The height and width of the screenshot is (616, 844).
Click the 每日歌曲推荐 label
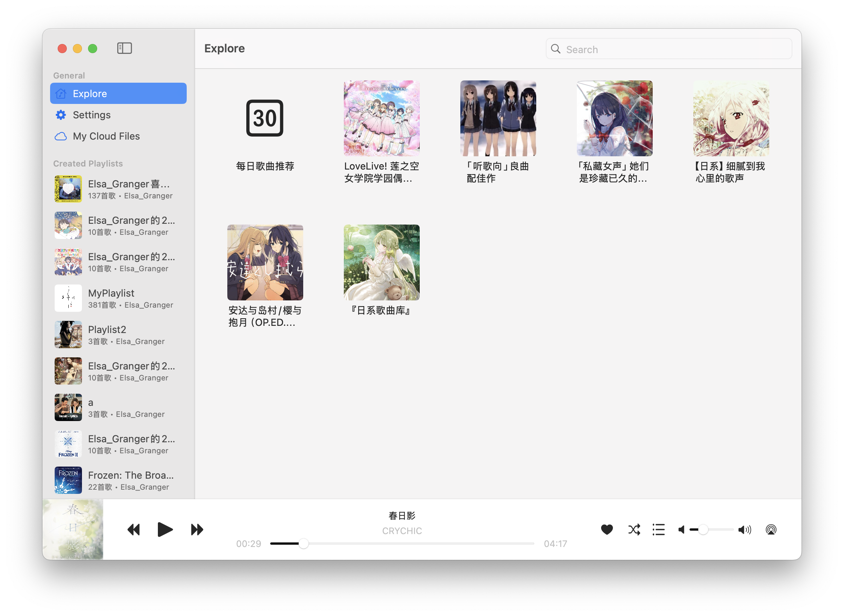265,166
